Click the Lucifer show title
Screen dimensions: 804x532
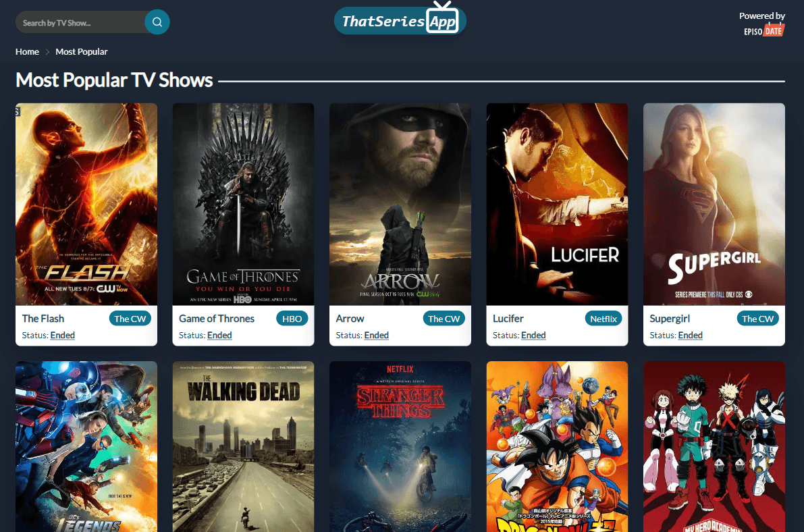coord(508,319)
